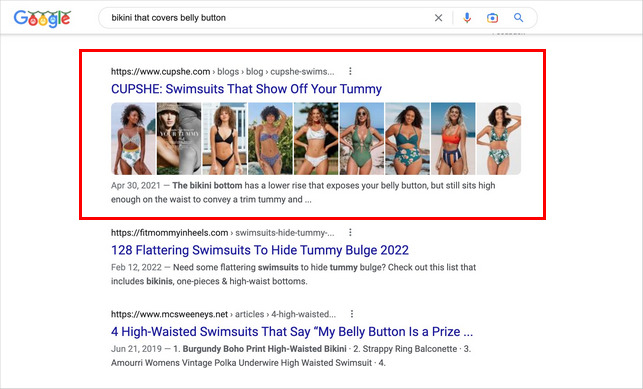
Task: Open first thumbnail with white cutout swimsuit
Action: tap(133, 139)
